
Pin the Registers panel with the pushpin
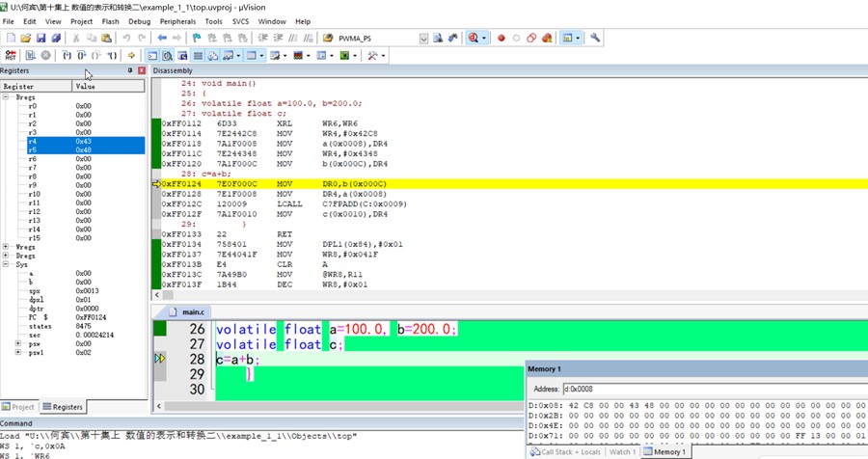[x=130, y=70]
